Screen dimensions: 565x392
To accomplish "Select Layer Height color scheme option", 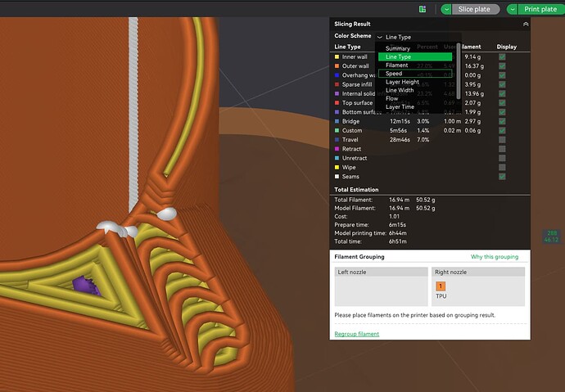I will 402,82.
